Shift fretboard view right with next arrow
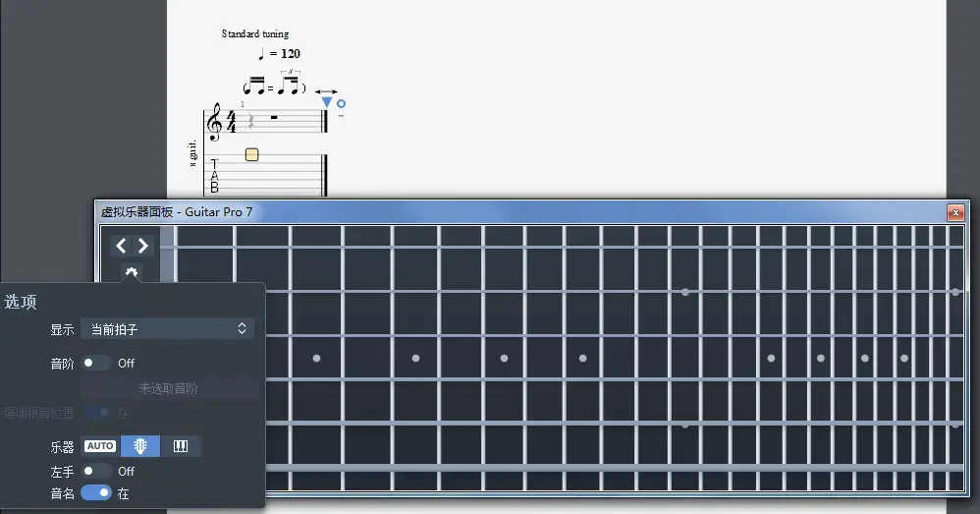The image size is (980, 514). tap(143, 246)
